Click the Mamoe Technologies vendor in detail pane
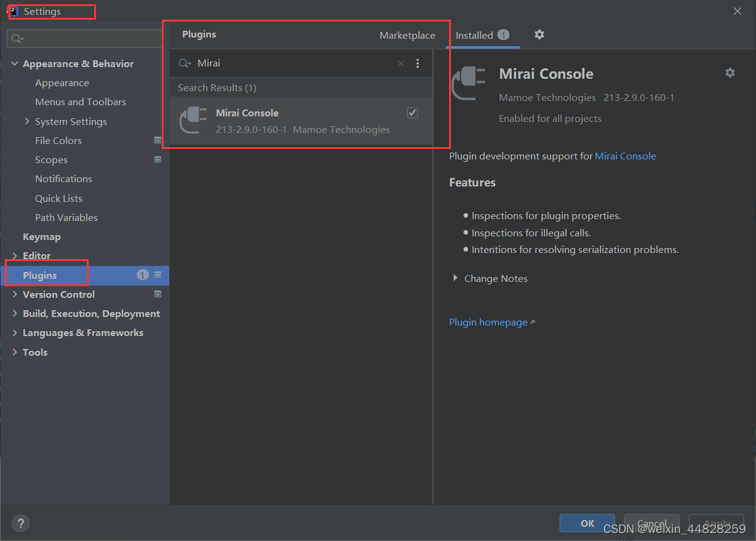The width and height of the screenshot is (756, 541). tap(547, 97)
